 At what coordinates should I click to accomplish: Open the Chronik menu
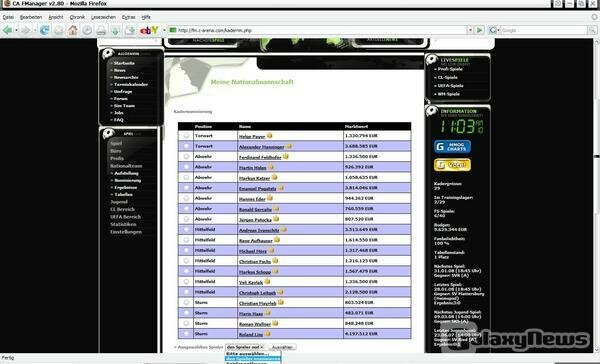[77, 17]
